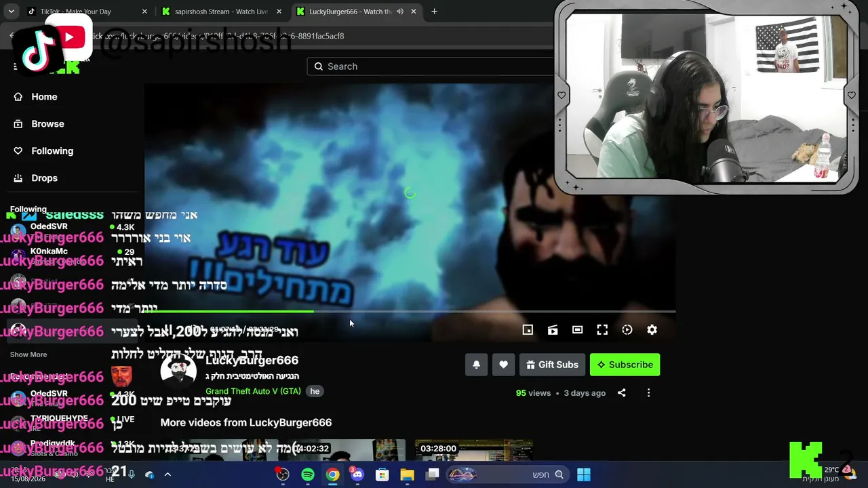Toggle notification bell for LuckyBurger666
The image size is (868, 488).
tap(476, 365)
